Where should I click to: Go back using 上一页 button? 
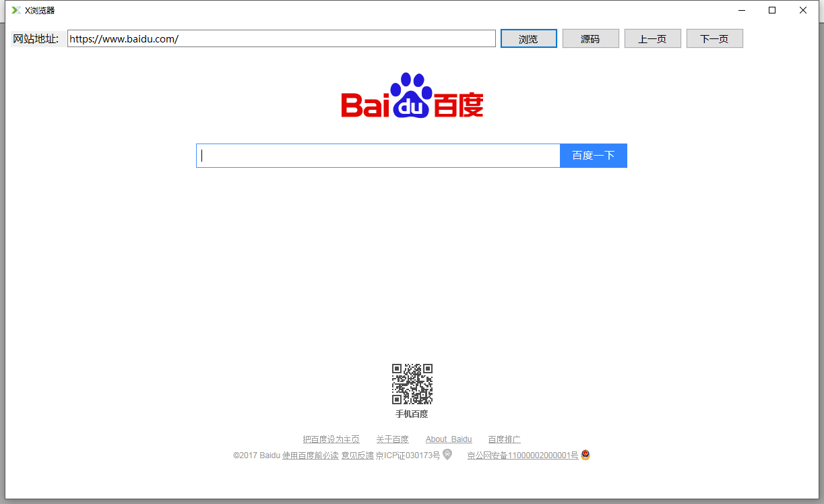[652, 39]
